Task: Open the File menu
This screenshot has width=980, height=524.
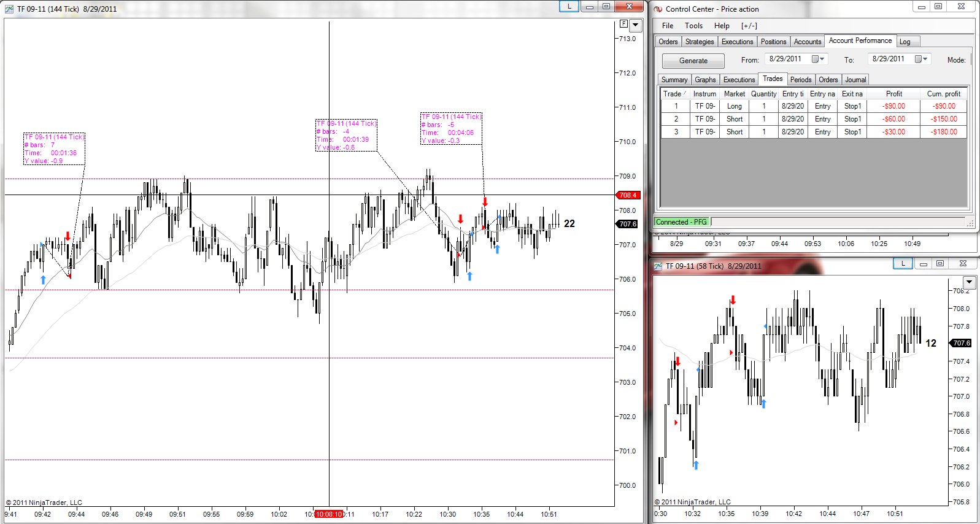Action: 668,26
